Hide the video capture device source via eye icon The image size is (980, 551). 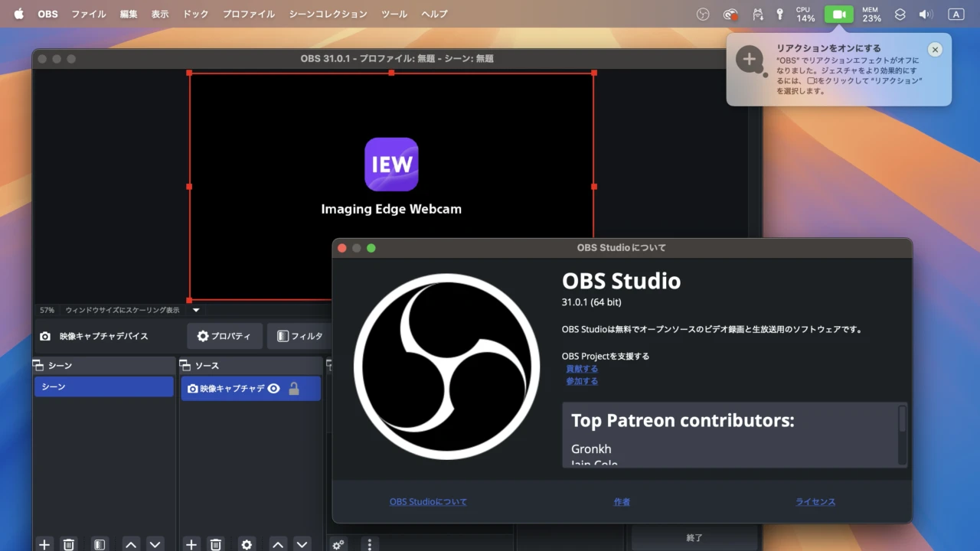pyautogui.click(x=273, y=389)
